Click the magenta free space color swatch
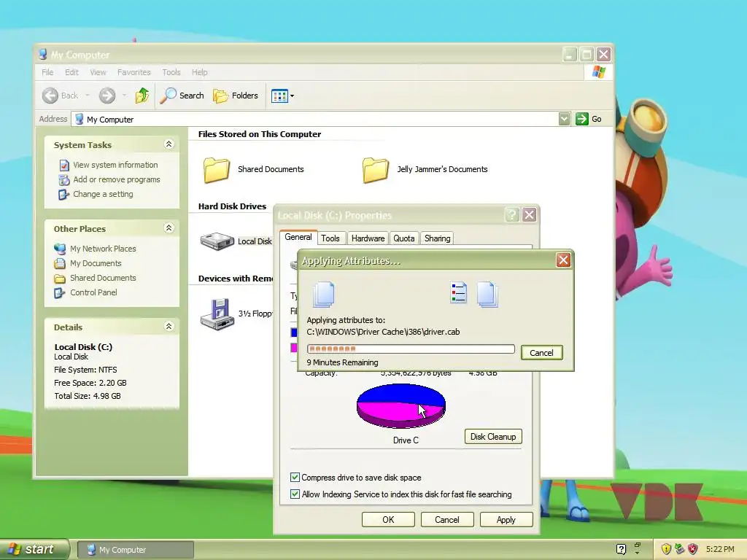The width and height of the screenshot is (747, 560). 294,348
